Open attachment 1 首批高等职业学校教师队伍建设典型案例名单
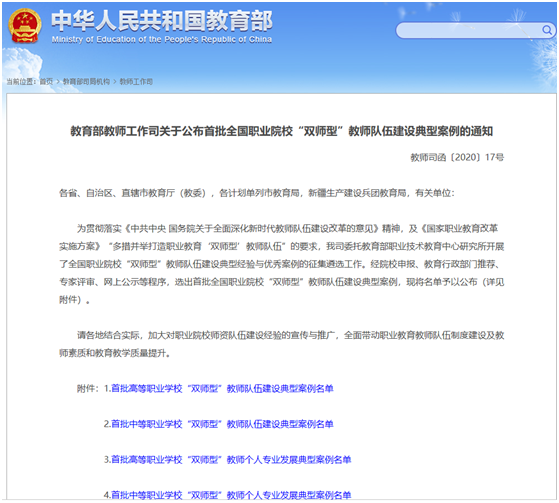The width and height of the screenshot is (559, 503). [x=222, y=388]
